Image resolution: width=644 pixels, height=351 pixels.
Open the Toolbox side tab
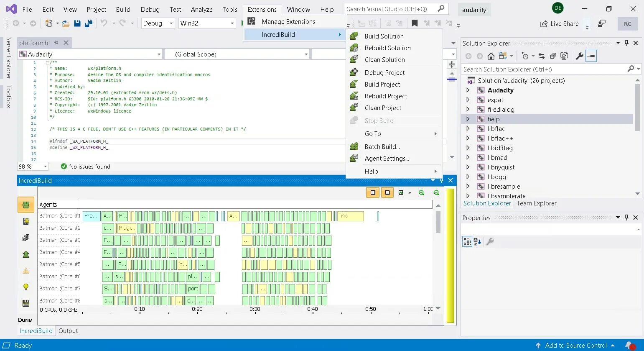pos(8,97)
